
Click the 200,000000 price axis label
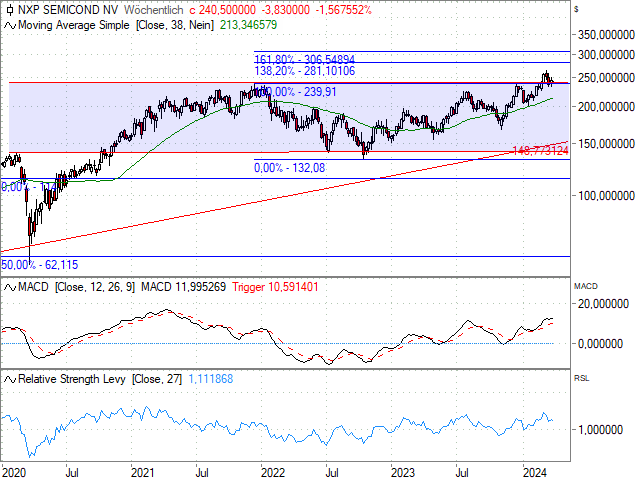coord(607,107)
